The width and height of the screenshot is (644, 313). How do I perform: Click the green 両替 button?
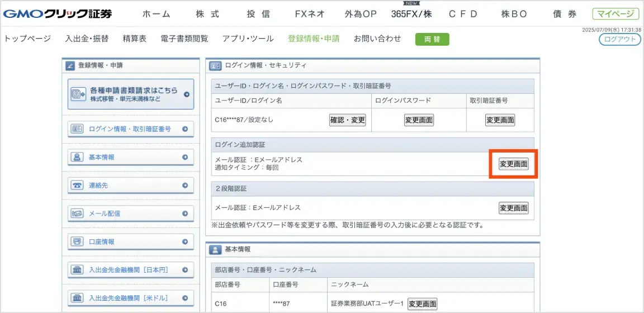432,39
